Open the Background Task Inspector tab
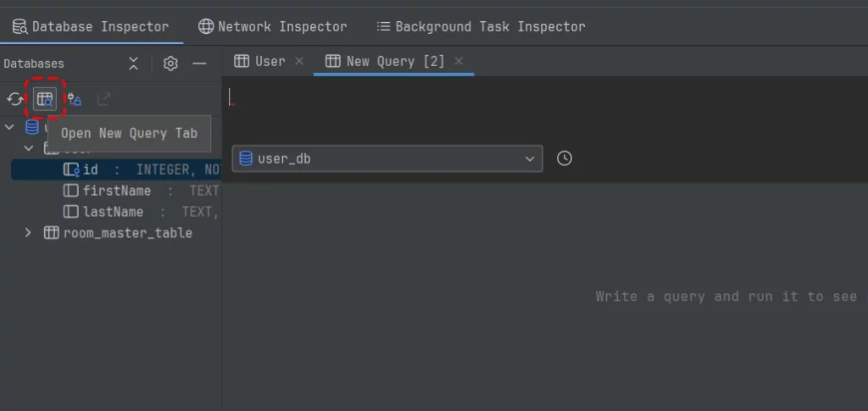The image size is (868, 411). (481, 26)
